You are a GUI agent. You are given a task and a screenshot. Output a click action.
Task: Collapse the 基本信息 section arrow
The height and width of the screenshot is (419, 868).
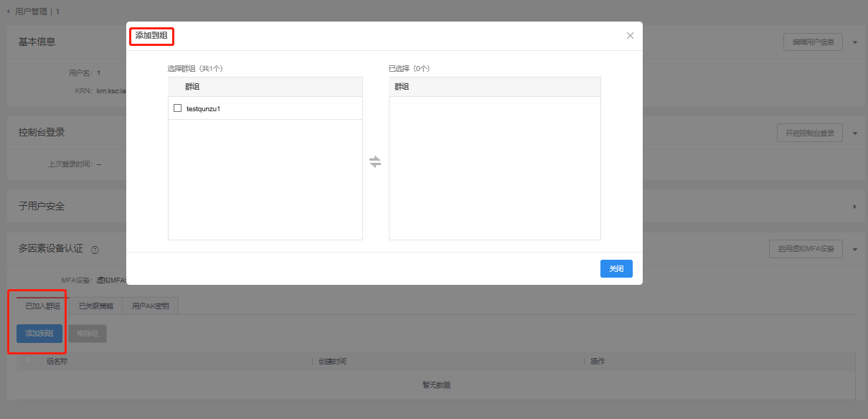click(x=854, y=42)
